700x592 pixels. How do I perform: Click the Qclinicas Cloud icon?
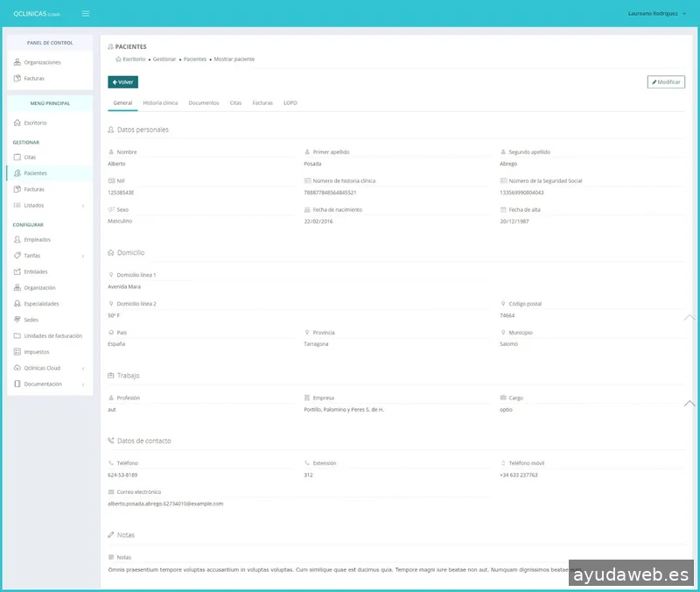tap(17, 368)
